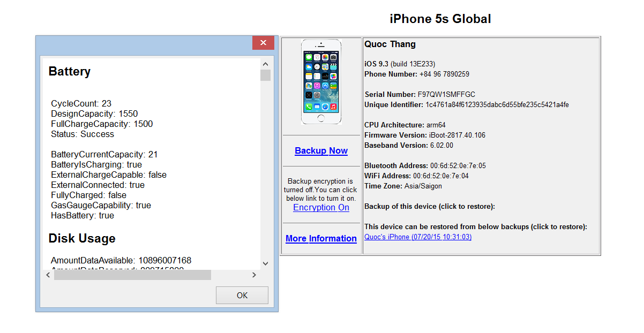Click the horizontal scrollbar thumb
644x333 pixels.
click(x=132, y=275)
